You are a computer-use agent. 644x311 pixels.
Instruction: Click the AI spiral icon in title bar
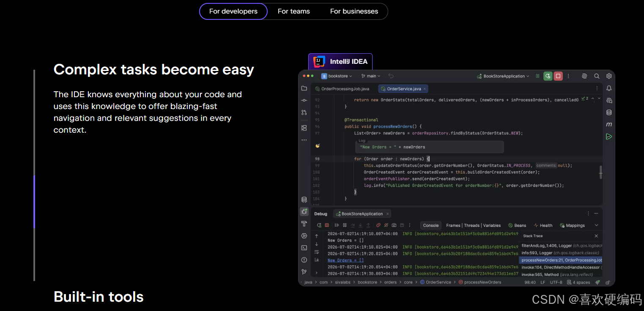click(x=584, y=76)
